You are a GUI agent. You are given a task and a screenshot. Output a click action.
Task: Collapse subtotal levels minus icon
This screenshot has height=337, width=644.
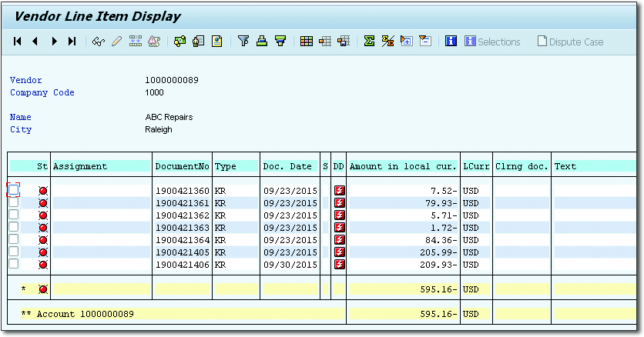[425, 42]
